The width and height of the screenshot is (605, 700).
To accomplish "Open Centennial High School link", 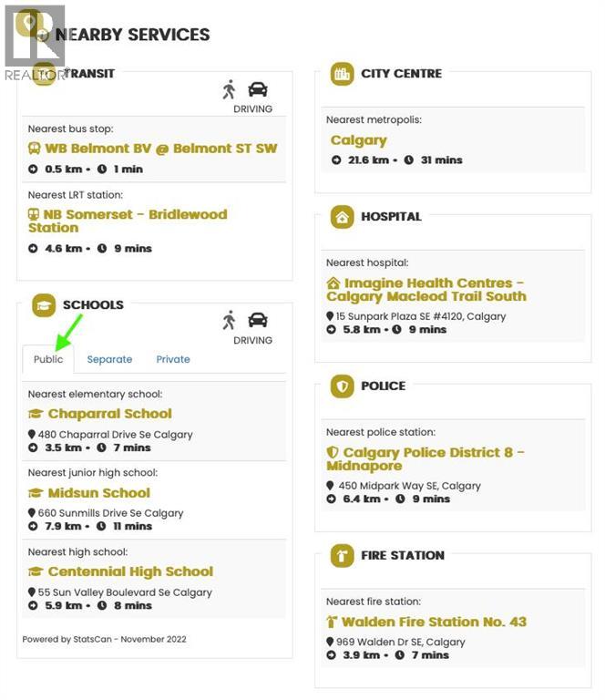I will (130, 571).
